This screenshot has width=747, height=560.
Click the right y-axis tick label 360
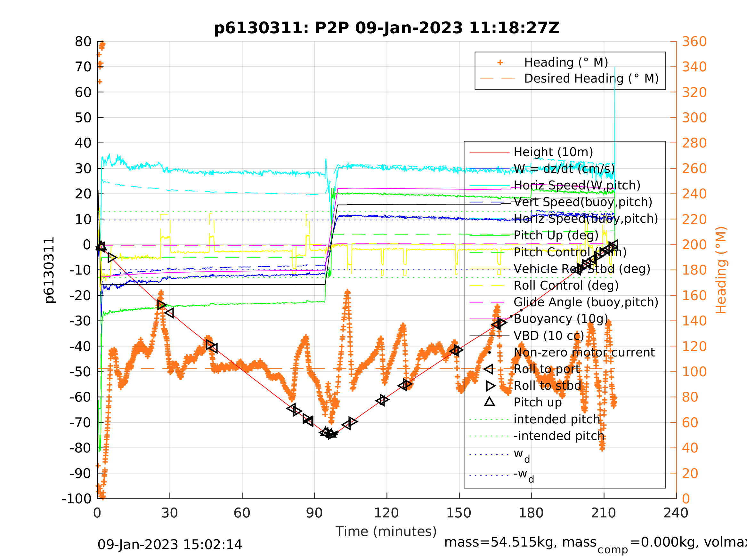pyautogui.click(x=695, y=42)
